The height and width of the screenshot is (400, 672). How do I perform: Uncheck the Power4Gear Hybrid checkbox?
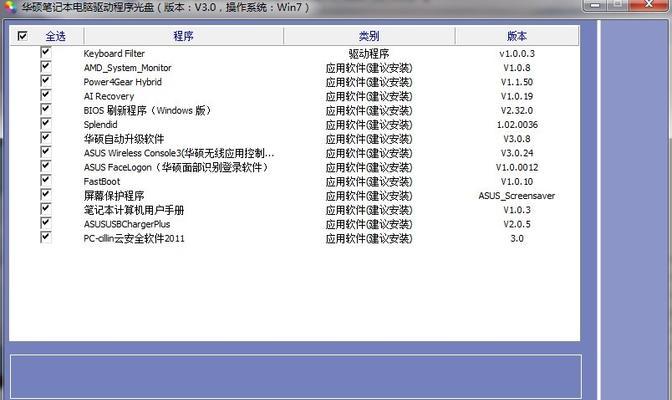pos(46,81)
